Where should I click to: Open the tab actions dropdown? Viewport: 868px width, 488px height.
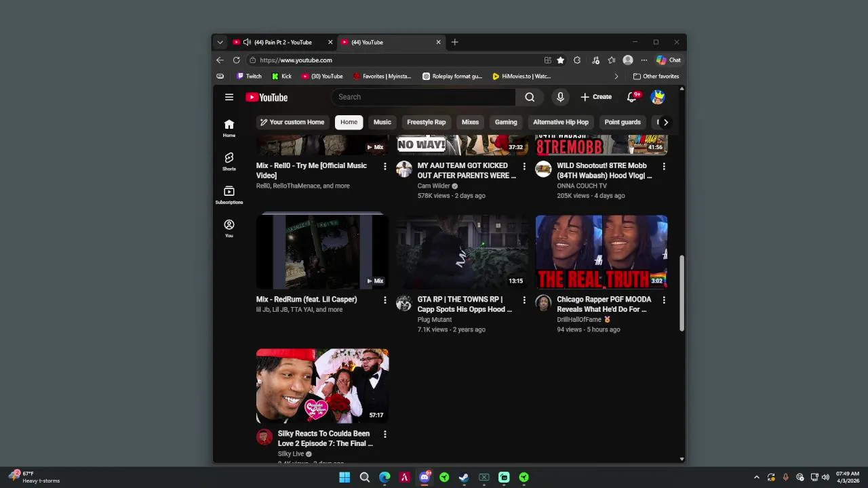(220, 42)
